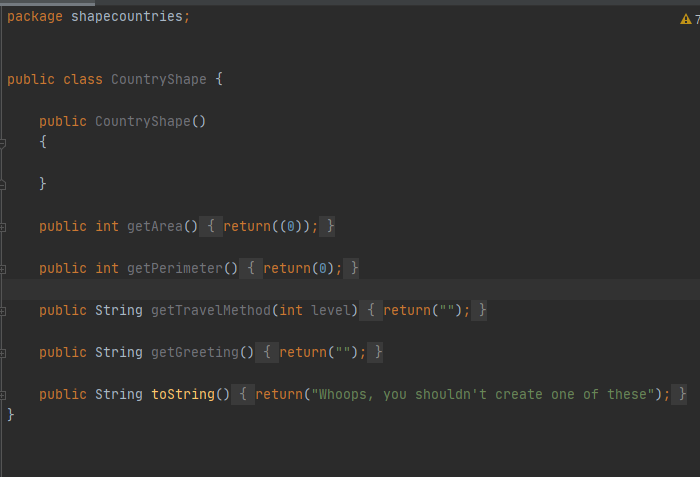Click the getPerimeter method name
Image resolution: width=700 pixels, height=477 pixels.
175,268
